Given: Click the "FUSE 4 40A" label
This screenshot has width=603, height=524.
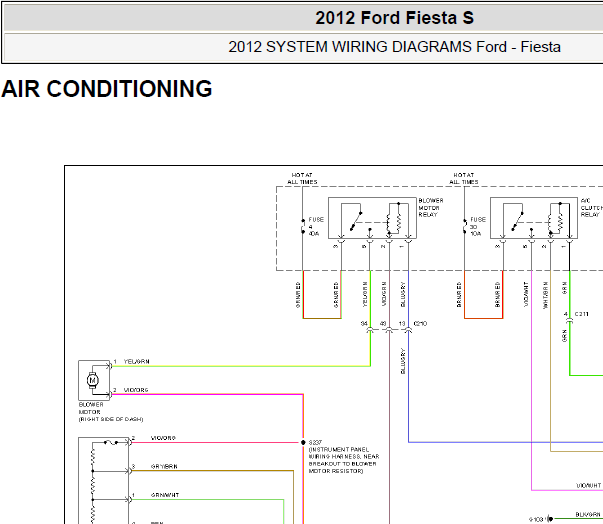Looking at the screenshot, I should [316, 226].
